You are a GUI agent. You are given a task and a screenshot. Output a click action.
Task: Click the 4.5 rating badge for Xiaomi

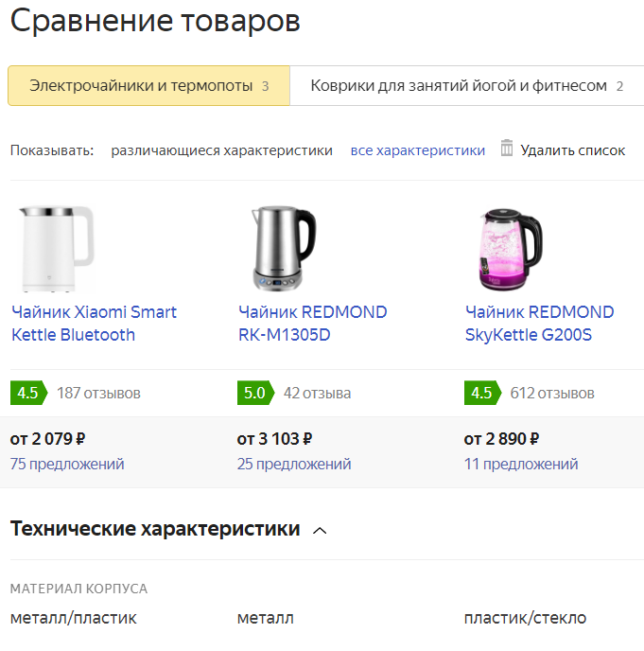coord(28,393)
